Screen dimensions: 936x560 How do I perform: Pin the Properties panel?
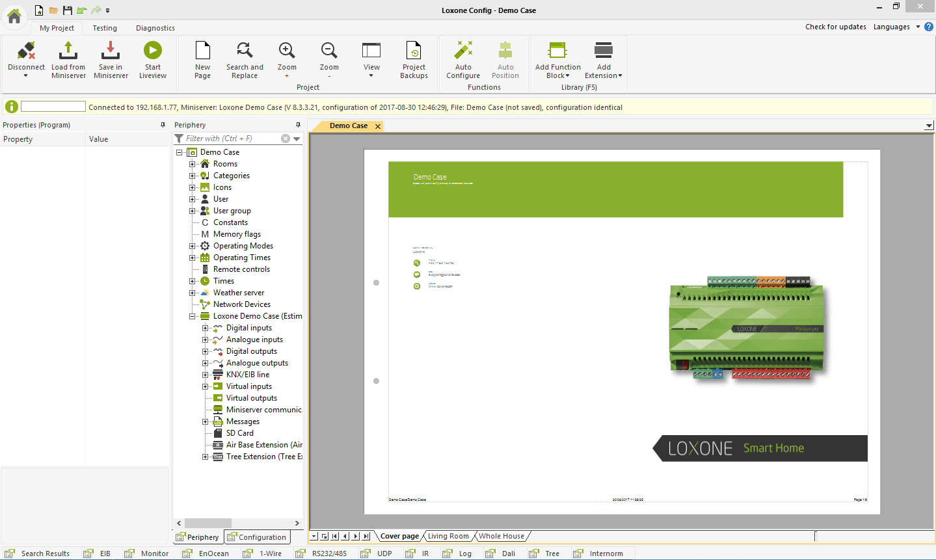[x=163, y=125]
